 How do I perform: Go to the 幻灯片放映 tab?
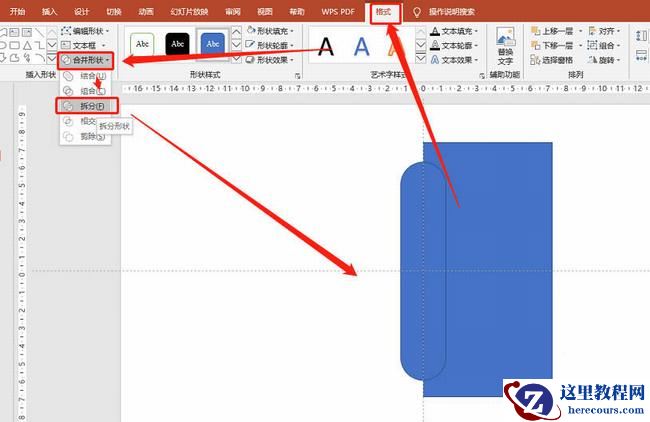coord(189,12)
